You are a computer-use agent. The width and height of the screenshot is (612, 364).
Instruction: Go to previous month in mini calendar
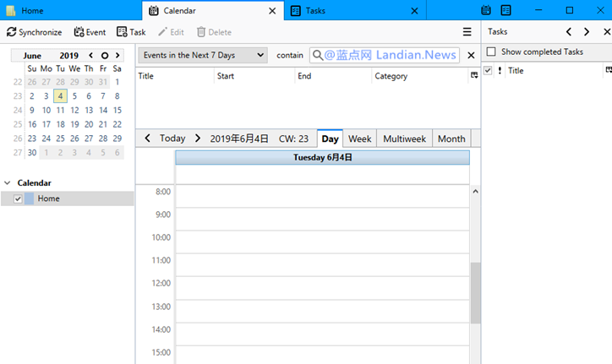91,56
